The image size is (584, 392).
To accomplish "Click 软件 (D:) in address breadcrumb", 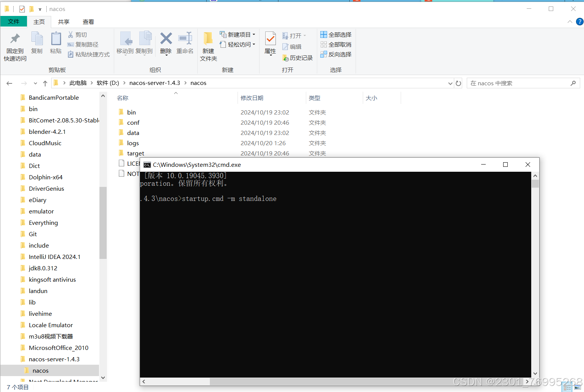I will (108, 83).
